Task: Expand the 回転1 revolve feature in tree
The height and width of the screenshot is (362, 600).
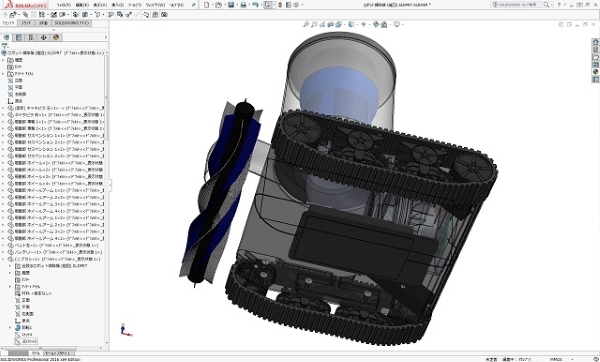Action: tap(10, 328)
